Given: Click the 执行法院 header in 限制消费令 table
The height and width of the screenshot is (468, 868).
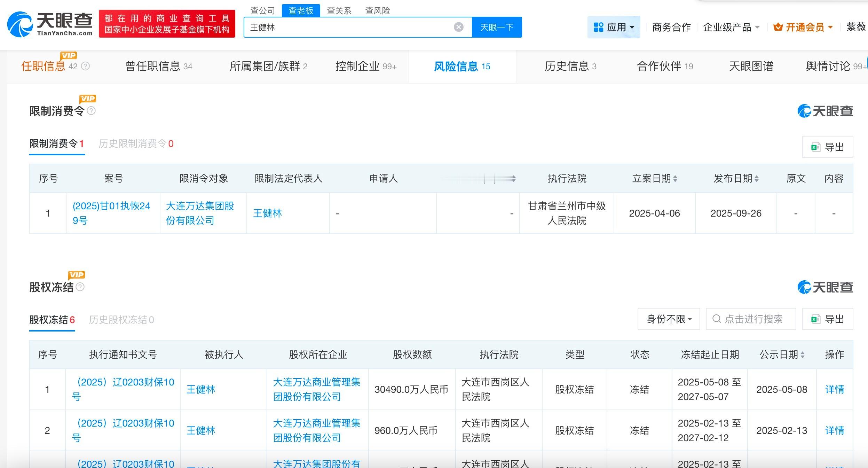Looking at the screenshot, I should point(567,179).
